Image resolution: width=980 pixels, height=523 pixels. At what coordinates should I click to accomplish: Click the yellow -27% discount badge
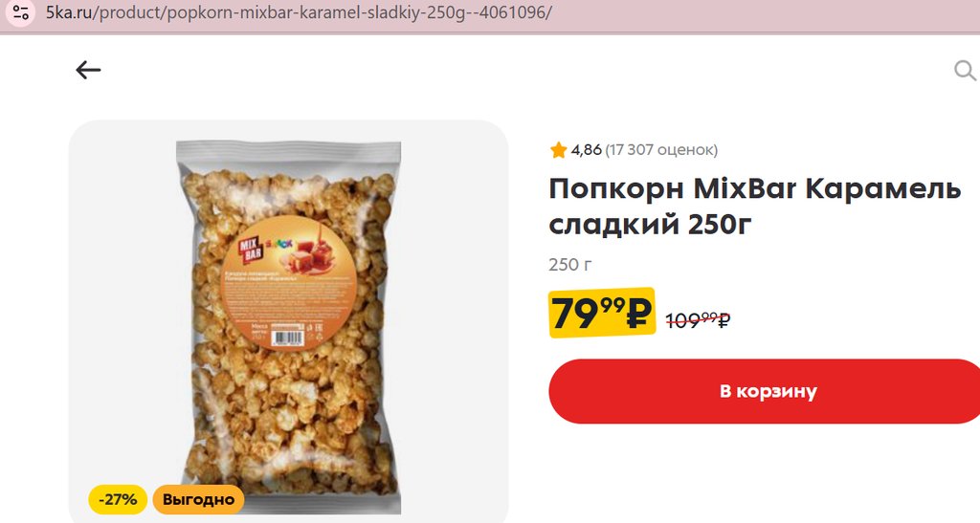click(118, 499)
